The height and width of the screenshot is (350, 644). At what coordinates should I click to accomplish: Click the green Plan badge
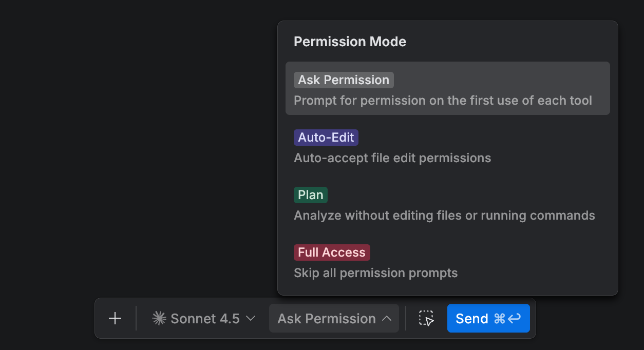tap(310, 195)
